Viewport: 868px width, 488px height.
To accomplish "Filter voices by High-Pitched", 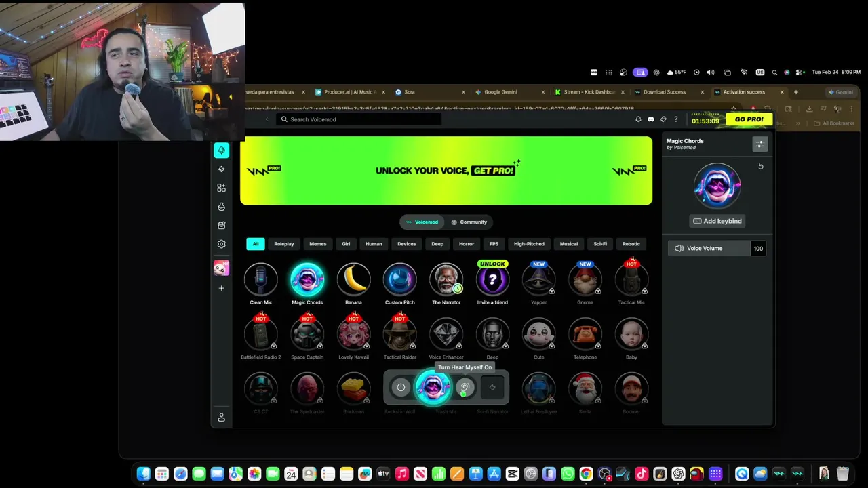I will [x=529, y=244].
